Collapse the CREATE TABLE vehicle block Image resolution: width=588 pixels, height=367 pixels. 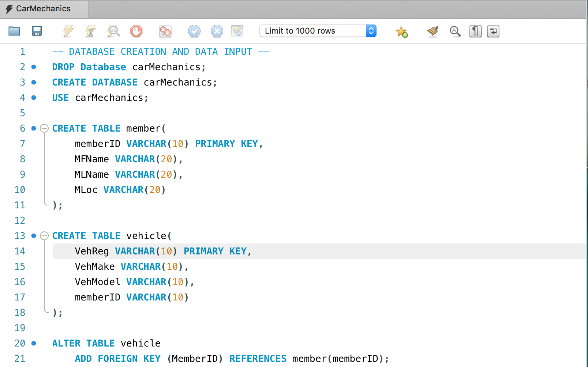[44, 236]
